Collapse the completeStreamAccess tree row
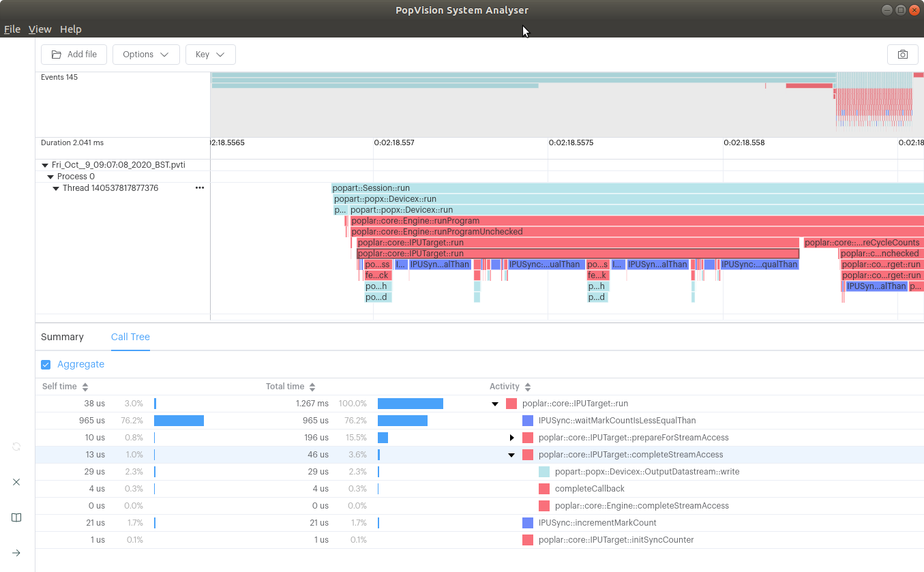Viewport: 924px width, 572px height. click(511, 455)
